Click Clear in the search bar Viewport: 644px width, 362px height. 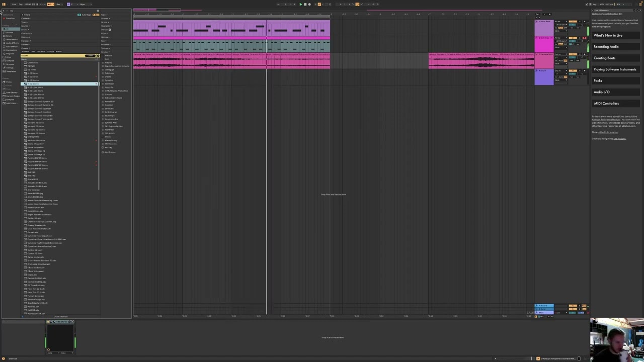[90, 56]
